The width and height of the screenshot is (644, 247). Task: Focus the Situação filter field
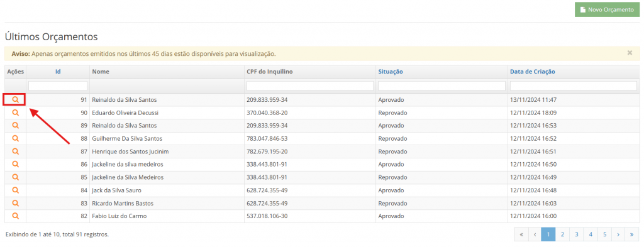pyautogui.click(x=441, y=85)
